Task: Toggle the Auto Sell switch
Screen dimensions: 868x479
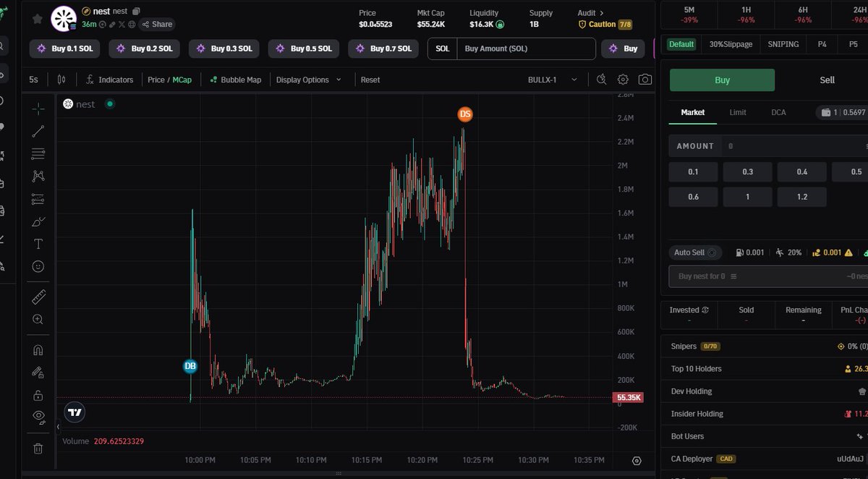Action: 694,253
